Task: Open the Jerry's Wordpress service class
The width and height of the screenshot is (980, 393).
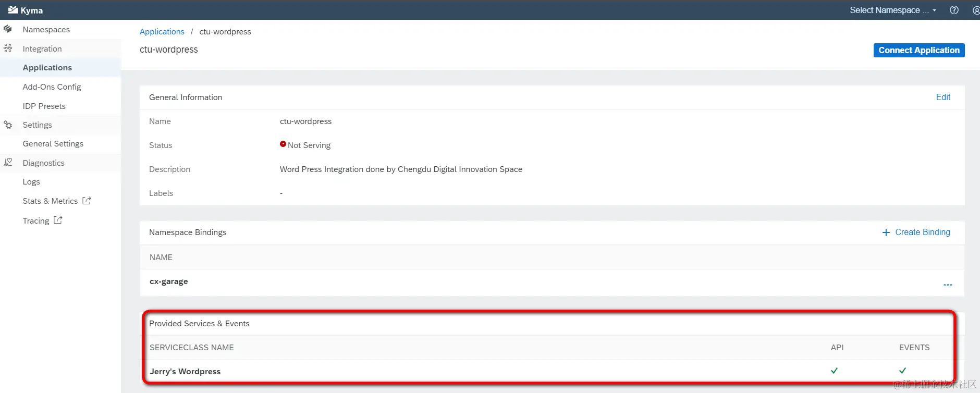Action: 185,372
